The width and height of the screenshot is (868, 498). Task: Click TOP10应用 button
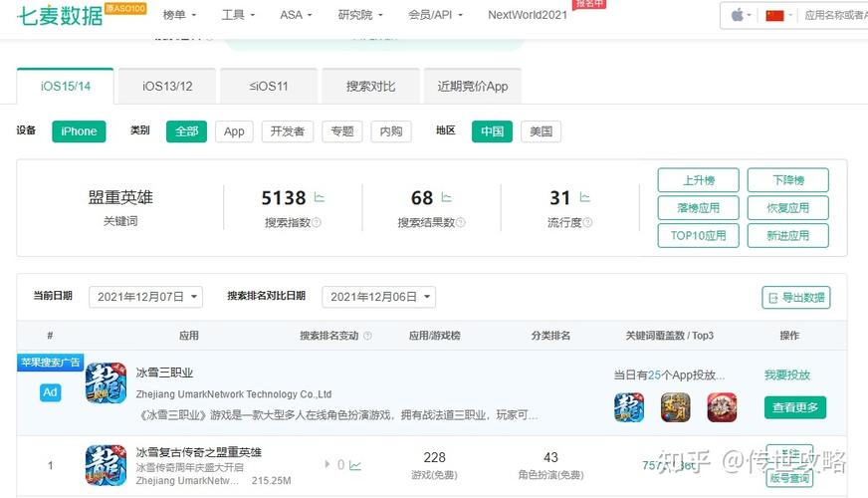point(699,235)
